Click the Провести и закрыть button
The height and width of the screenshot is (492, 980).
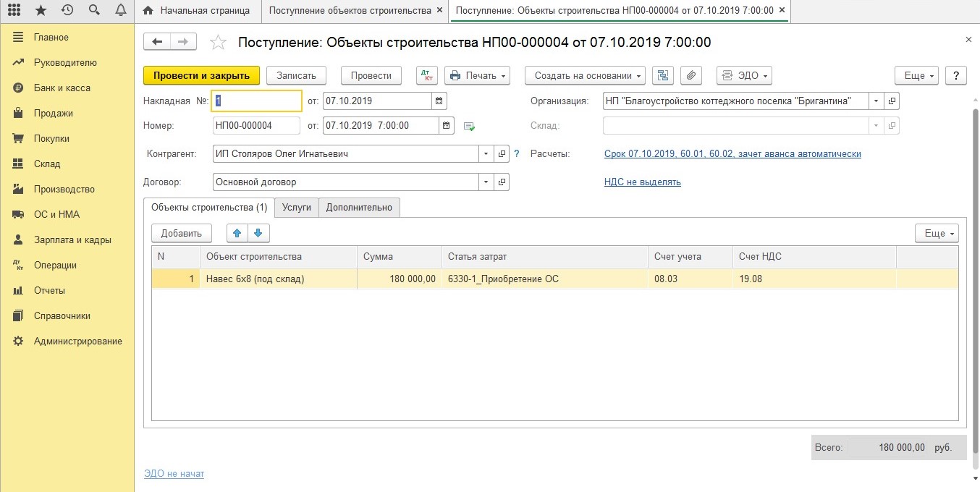click(x=201, y=76)
